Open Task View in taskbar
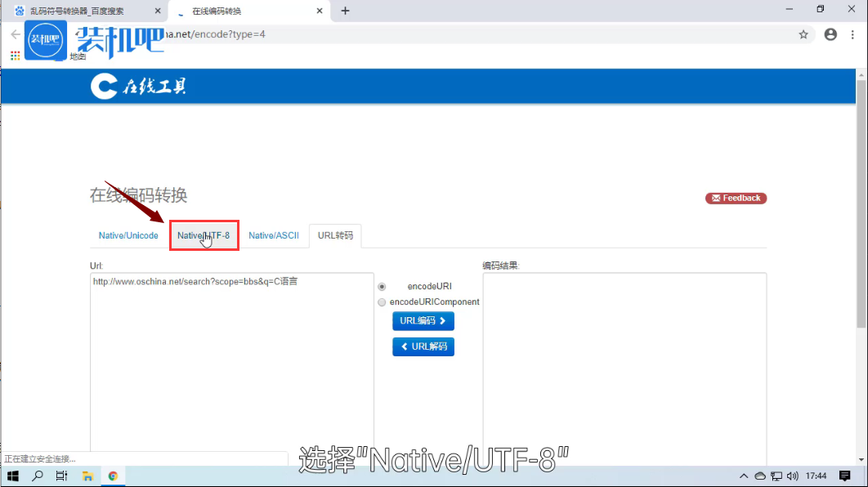 [x=61, y=476]
